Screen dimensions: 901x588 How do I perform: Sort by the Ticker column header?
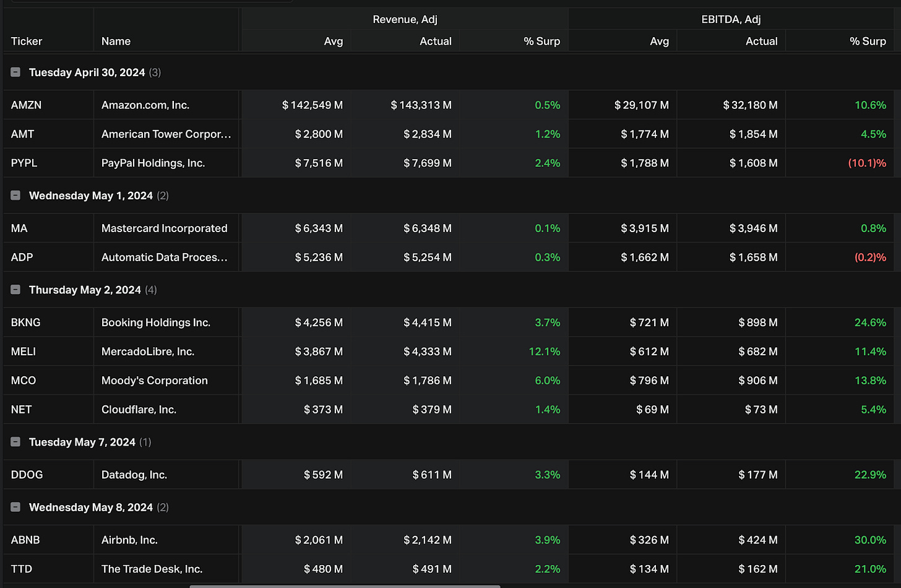coord(27,41)
